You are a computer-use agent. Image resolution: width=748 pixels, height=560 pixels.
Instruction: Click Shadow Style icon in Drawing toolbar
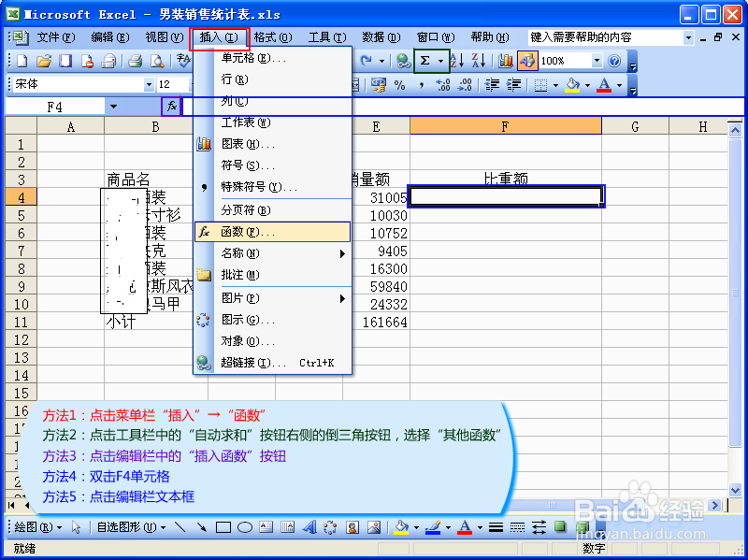pos(560,526)
